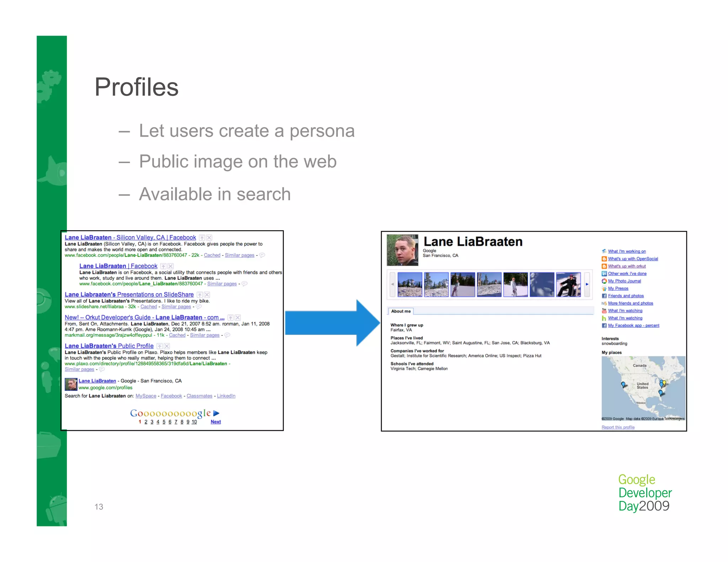The height and width of the screenshot is (562, 728).
Task: Click Facebook link in 'Search for' row
Action: coord(171,396)
